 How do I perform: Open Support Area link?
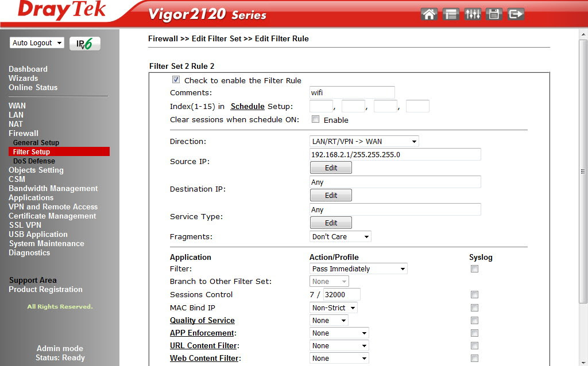click(x=33, y=280)
